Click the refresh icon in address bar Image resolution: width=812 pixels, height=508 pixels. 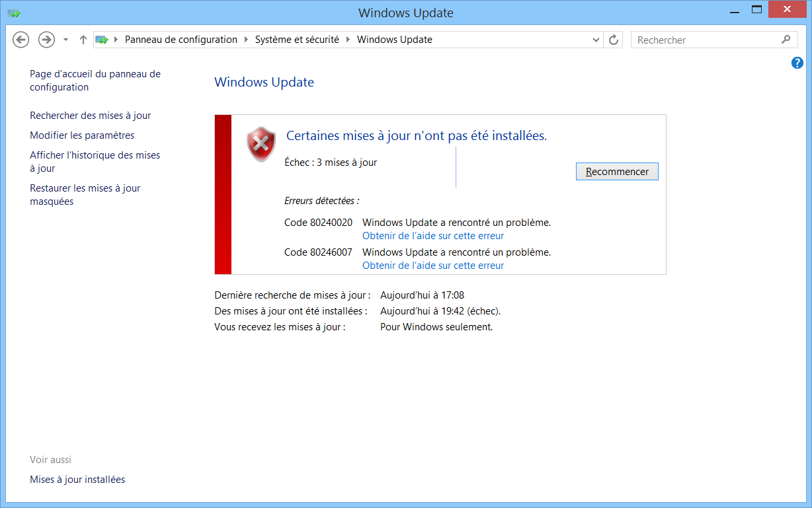614,40
